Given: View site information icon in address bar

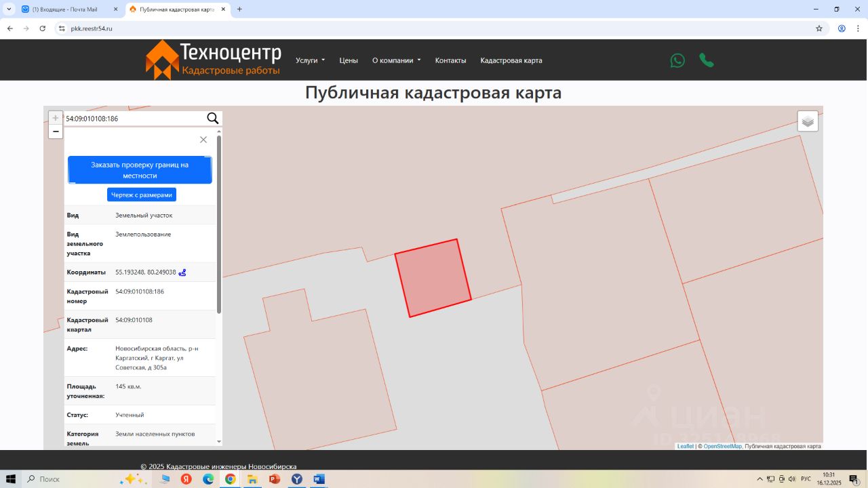Looking at the screenshot, I should pos(61,28).
